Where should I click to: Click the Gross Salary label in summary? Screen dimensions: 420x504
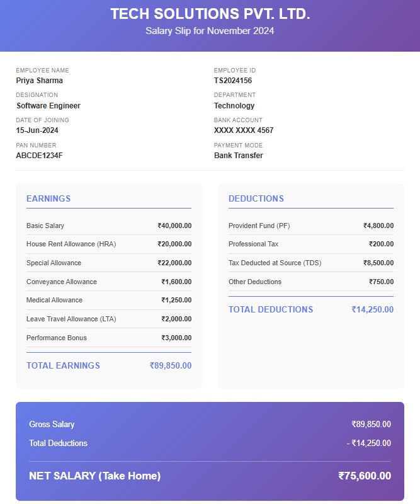click(52, 425)
